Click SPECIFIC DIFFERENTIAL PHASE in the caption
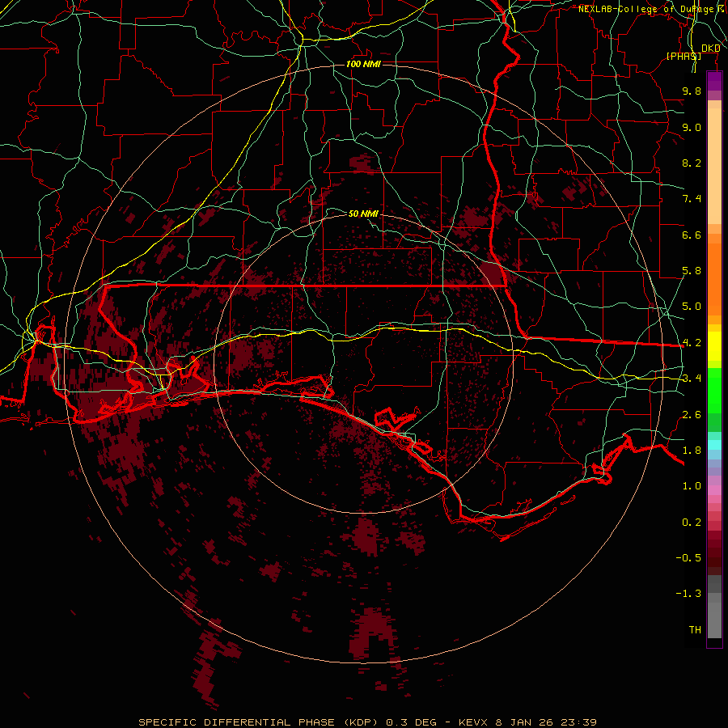Screen dimensions: 728x728 [x=236, y=722]
